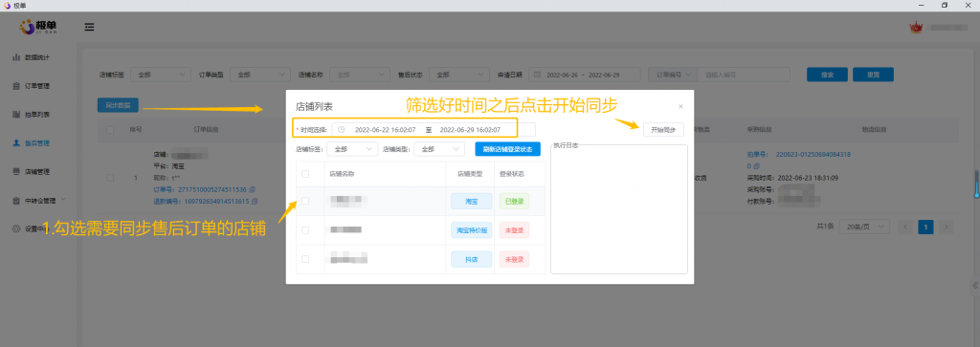The width and height of the screenshot is (980, 347).
Task: Click the 时间选择 start date 2022-06-22 16:02:07
Action: point(385,130)
